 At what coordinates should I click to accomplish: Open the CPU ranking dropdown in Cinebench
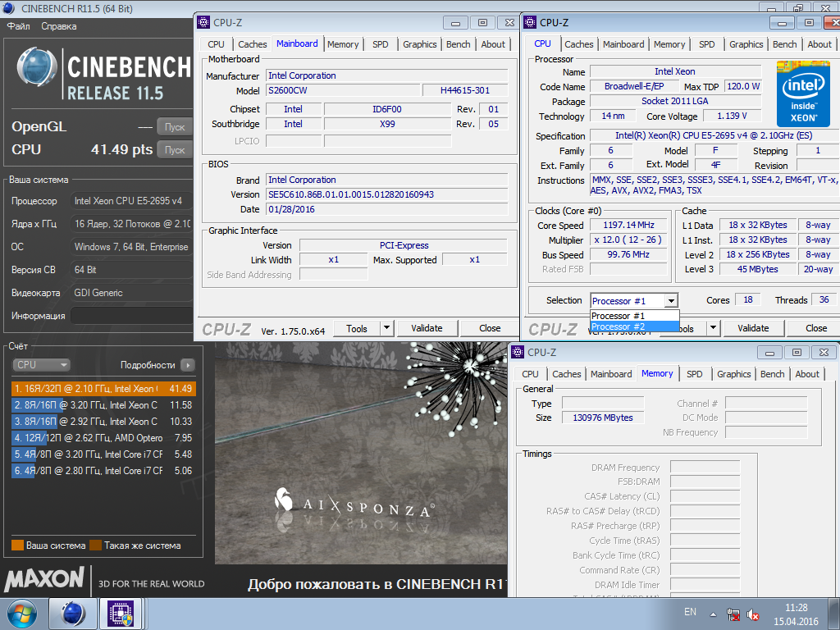pos(41,365)
